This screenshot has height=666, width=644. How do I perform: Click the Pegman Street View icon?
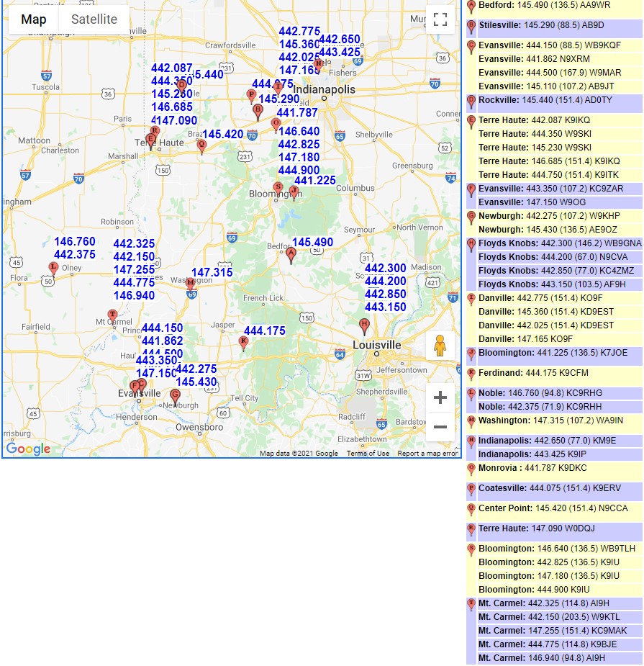440,346
